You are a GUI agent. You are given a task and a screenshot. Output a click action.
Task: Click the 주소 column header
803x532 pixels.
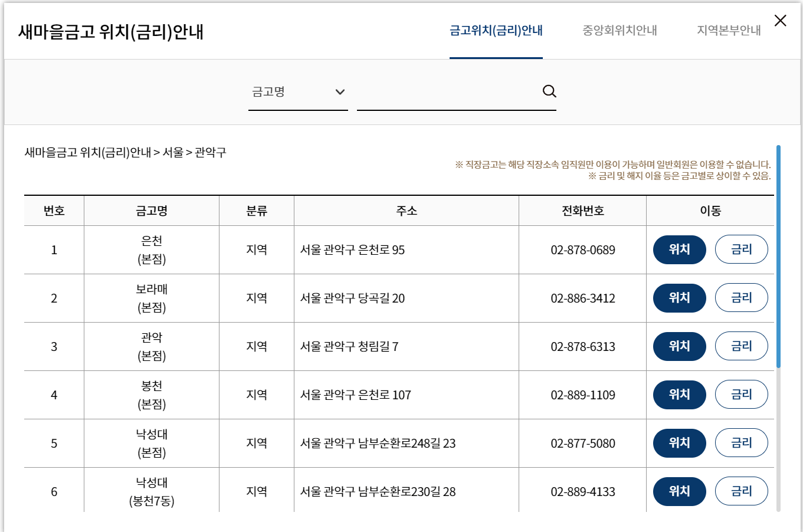tap(407, 211)
